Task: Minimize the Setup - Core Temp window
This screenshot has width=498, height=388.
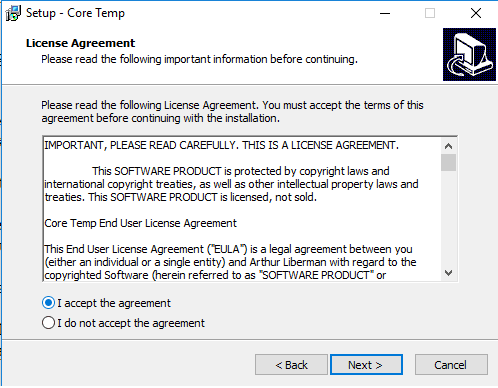Action: (x=385, y=13)
